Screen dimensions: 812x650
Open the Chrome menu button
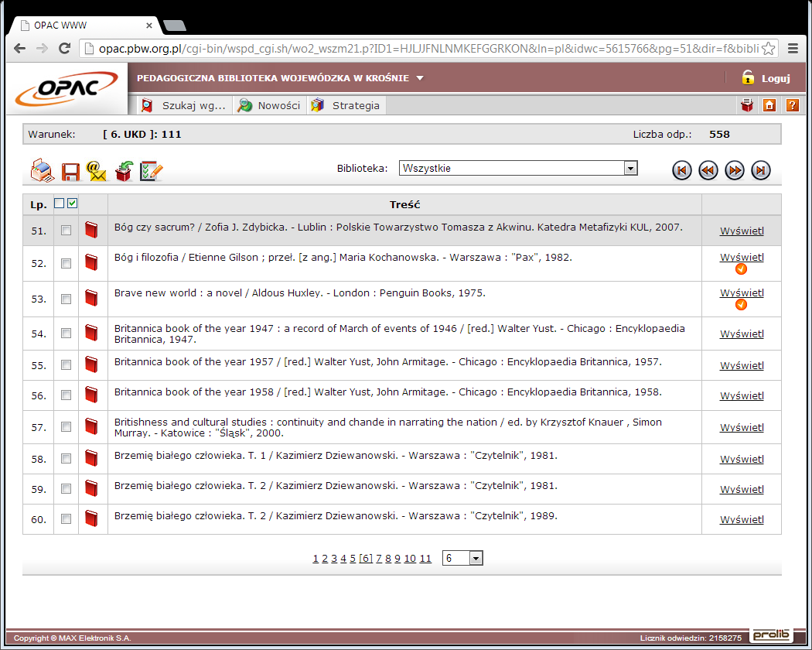(793, 48)
